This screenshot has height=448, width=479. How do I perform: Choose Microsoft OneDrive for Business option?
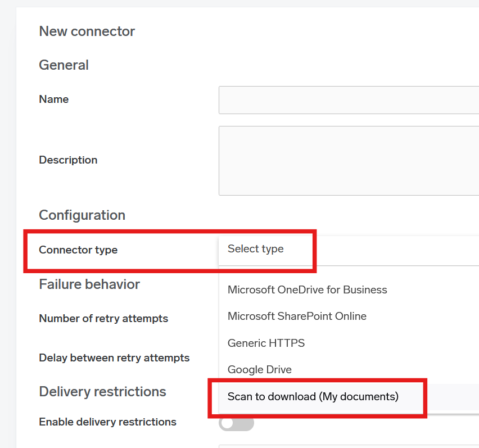tap(308, 290)
